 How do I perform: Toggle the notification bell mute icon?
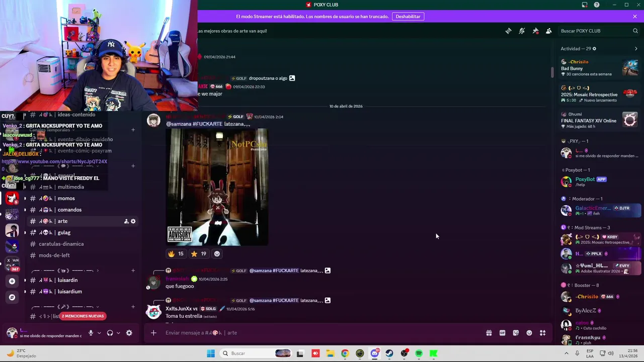[522, 31]
